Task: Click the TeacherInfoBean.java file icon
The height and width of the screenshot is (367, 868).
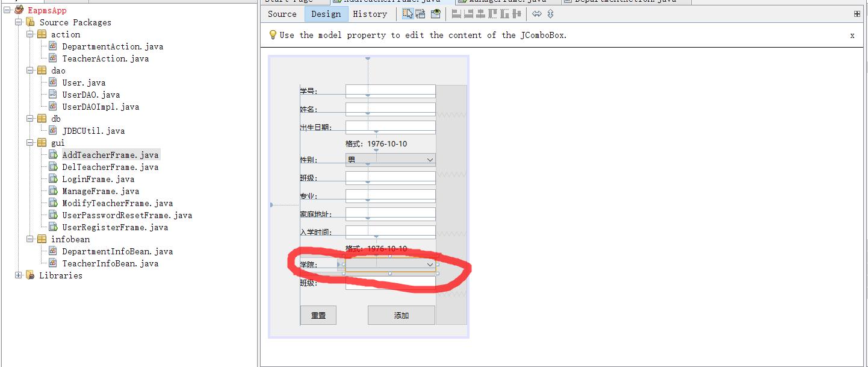Action: (x=53, y=263)
